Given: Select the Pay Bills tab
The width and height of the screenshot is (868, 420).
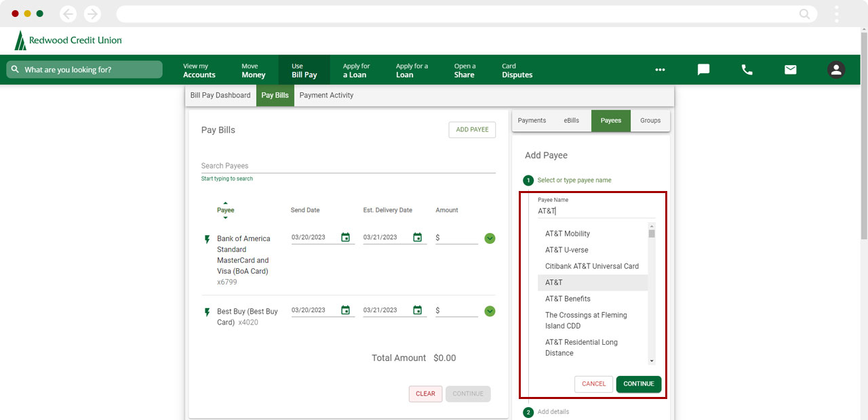Looking at the screenshot, I should 275,96.
